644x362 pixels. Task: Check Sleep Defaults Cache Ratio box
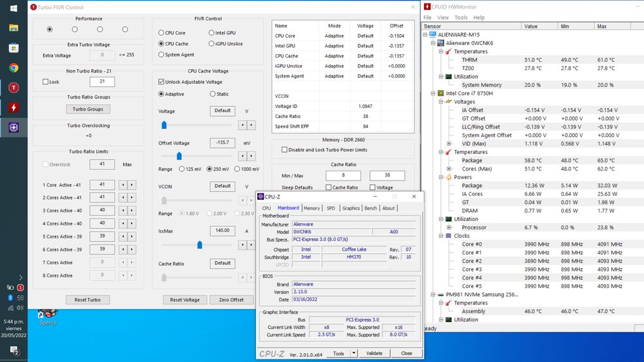tap(329, 187)
